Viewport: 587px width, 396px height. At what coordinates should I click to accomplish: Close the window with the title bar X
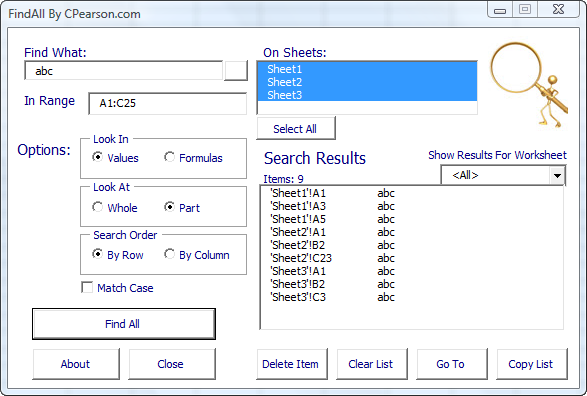point(559,10)
